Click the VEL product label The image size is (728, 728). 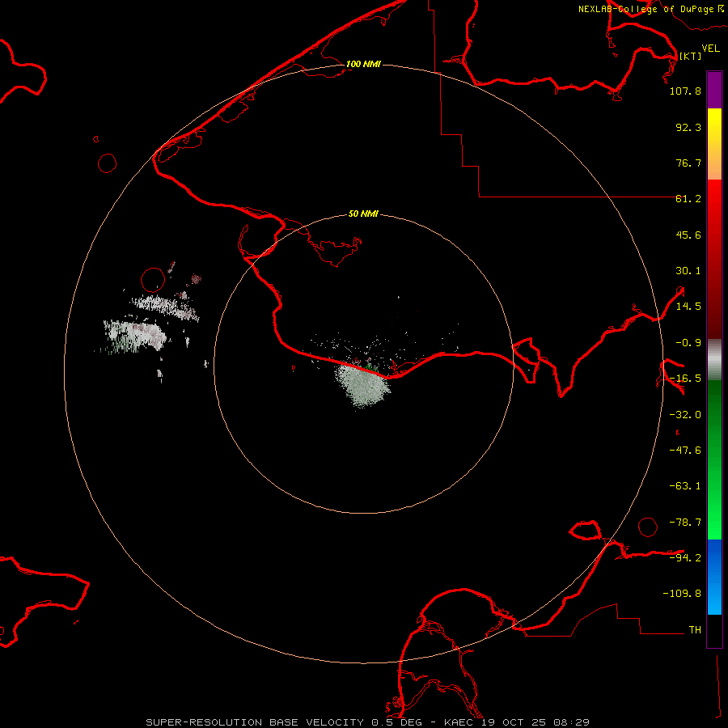[710, 49]
